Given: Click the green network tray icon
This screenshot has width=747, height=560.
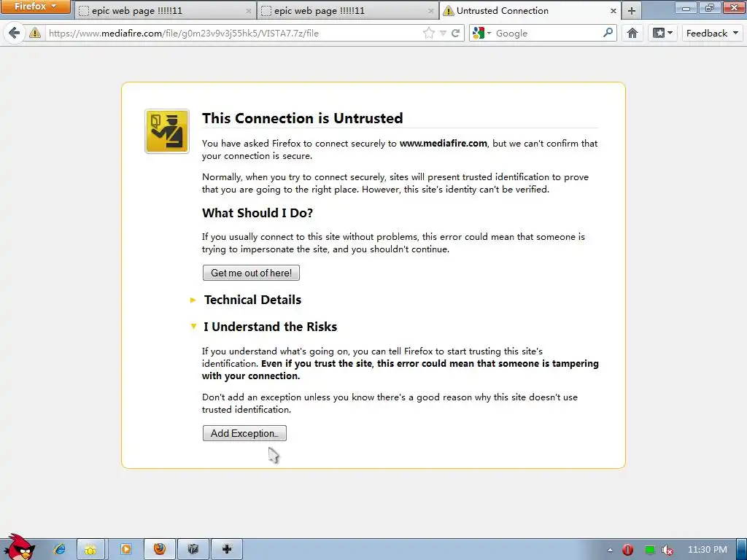Looking at the screenshot, I should (x=650, y=550).
